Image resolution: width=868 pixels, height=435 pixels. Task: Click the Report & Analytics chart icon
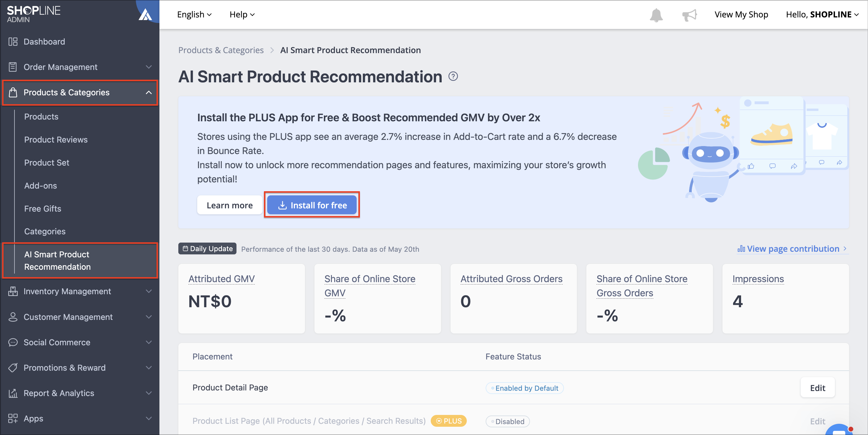point(13,393)
